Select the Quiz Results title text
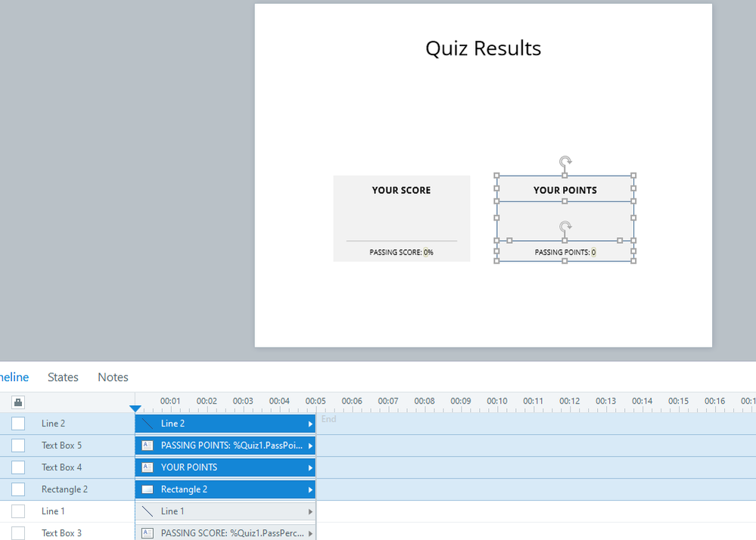Viewport: 756px width, 540px height. (483, 48)
